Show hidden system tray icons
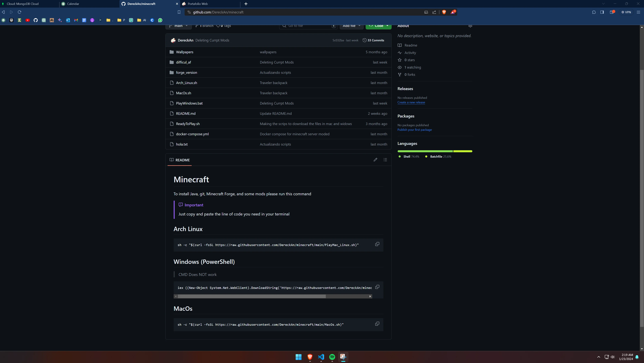The image size is (644, 363). (x=599, y=357)
